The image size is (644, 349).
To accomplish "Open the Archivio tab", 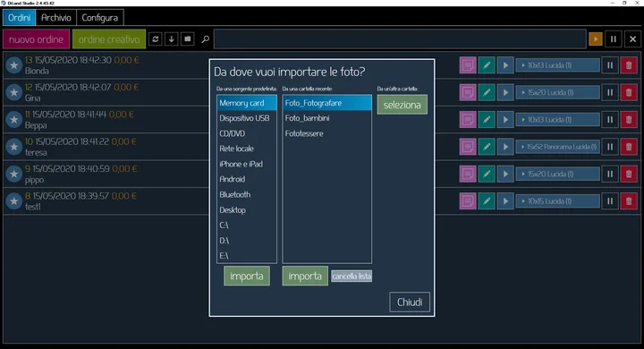I will (56, 18).
